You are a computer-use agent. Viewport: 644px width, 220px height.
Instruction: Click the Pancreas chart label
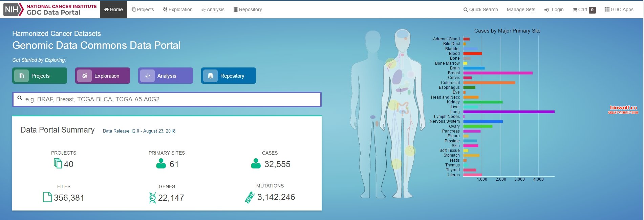451,131
